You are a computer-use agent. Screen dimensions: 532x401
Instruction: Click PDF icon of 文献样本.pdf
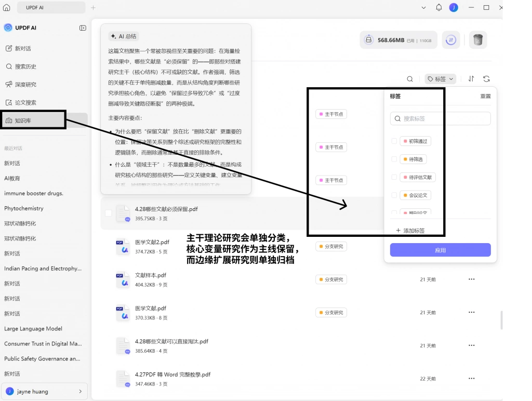(123, 280)
